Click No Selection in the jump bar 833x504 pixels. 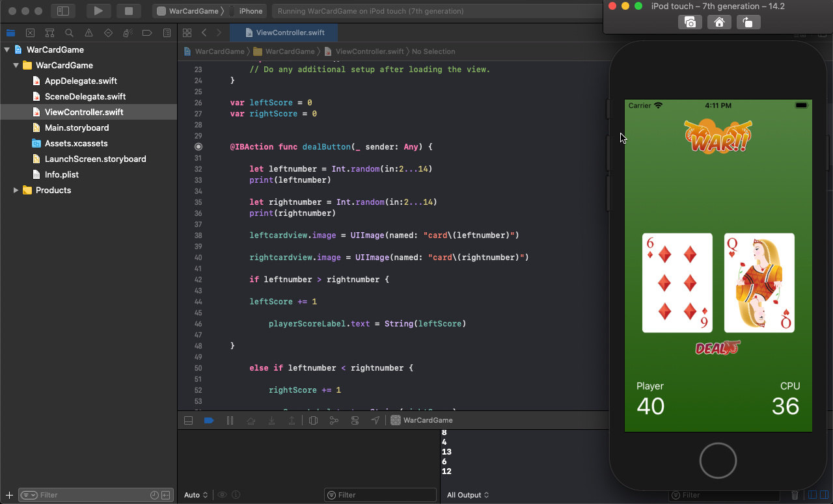pyautogui.click(x=433, y=51)
